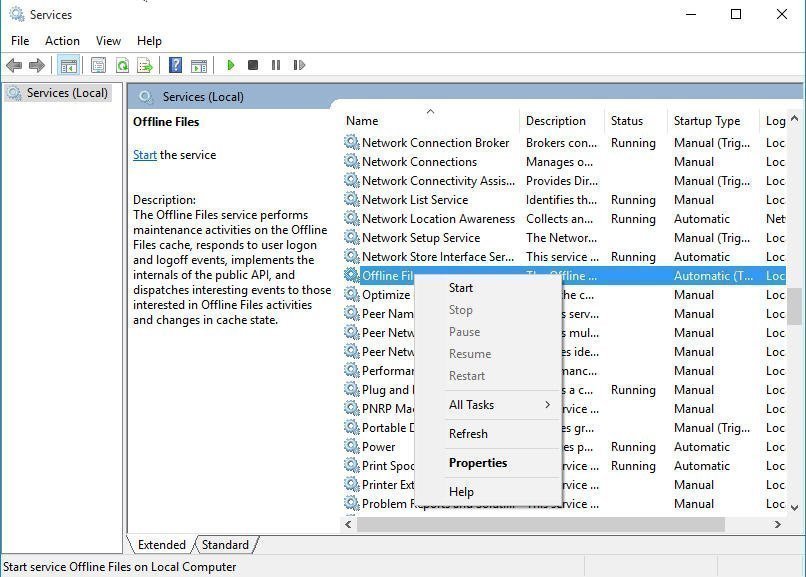Click the toolbar Properties sheet icon
This screenshot has width=806, height=577.
coord(98,66)
